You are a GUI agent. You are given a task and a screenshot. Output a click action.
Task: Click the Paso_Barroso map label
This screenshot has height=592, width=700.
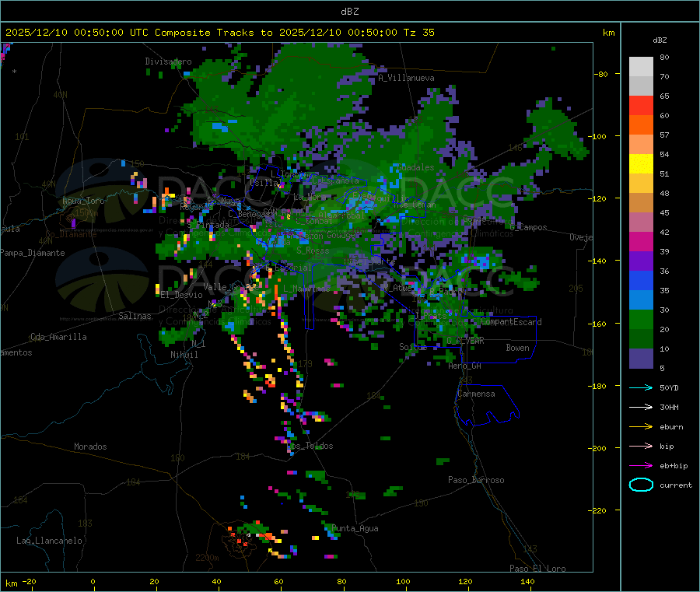tap(476, 480)
